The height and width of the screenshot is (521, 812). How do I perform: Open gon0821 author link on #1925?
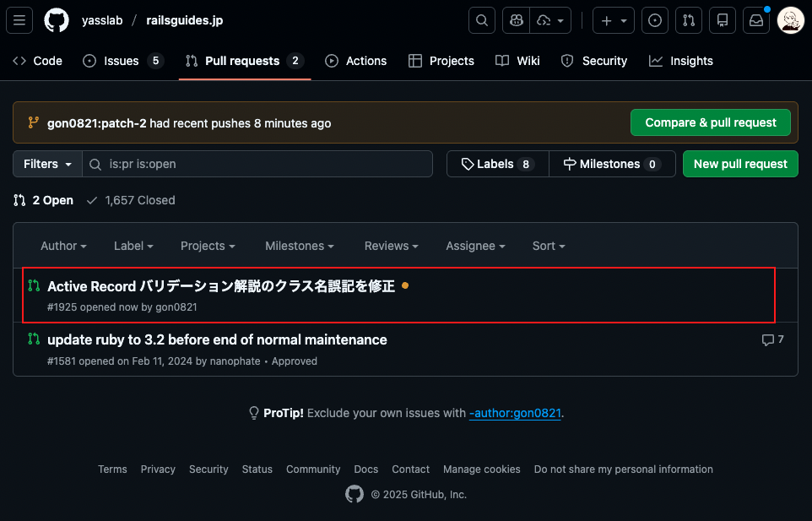pos(176,307)
